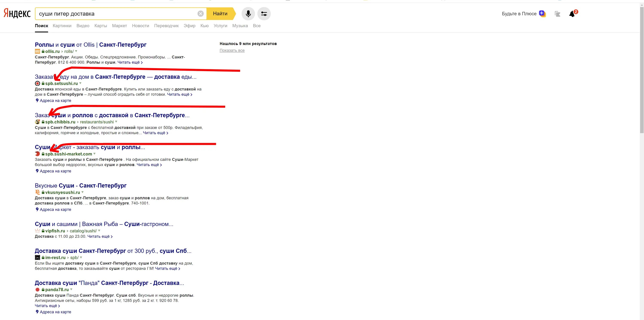Click the spb.chibbis.ru favicon
The height and width of the screenshot is (320, 644).
click(38, 122)
